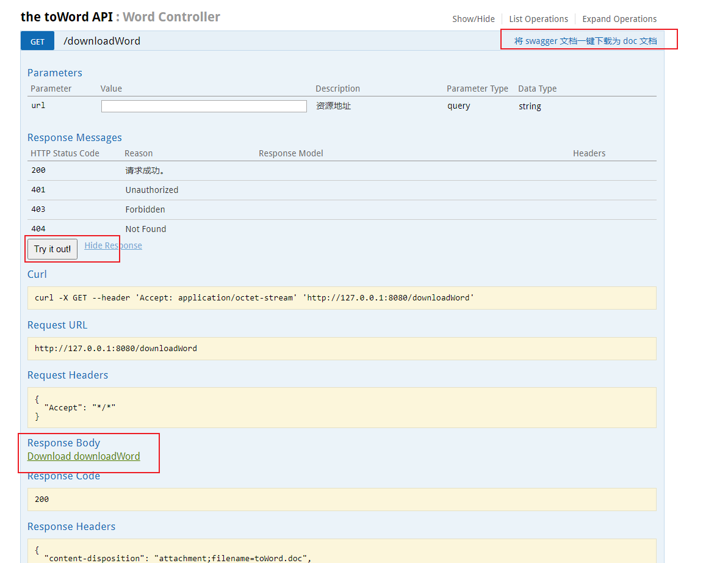The width and height of the screenshot is (728, 563).
Task: Click the Response Body section heading
Action: point(63,443)
